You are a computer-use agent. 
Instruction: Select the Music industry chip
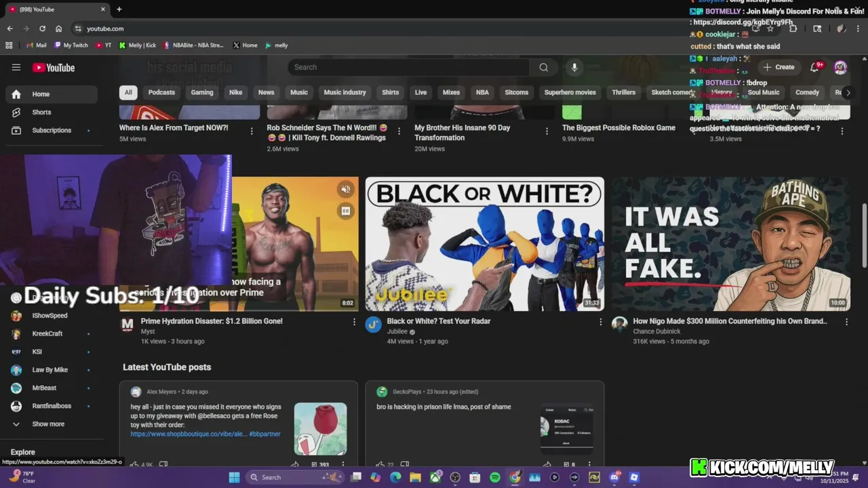tap(344, 92)
